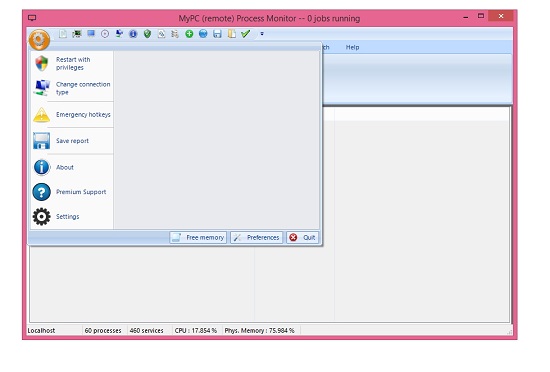550x372 pixels.
Task: Click the 60 processes status text
Action: (103, 331)
